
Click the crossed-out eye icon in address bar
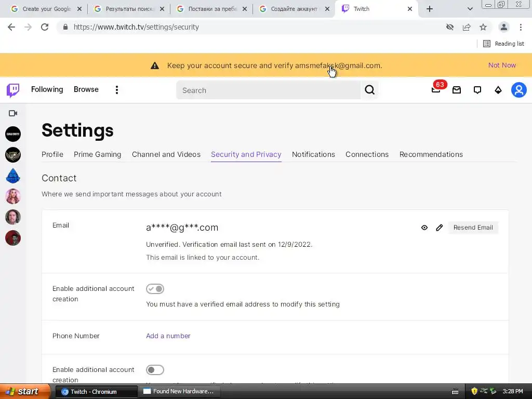450,27
